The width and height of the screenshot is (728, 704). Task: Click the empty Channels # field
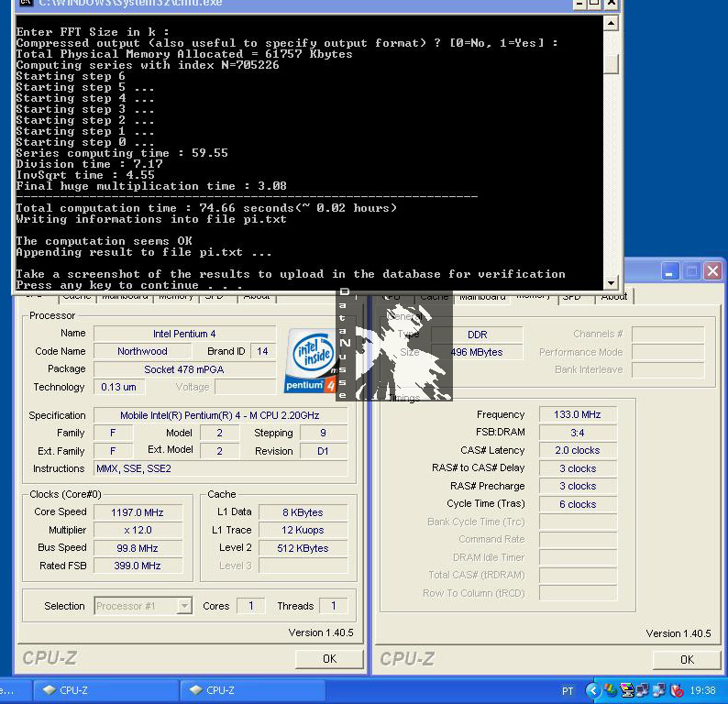click(668, 335)
